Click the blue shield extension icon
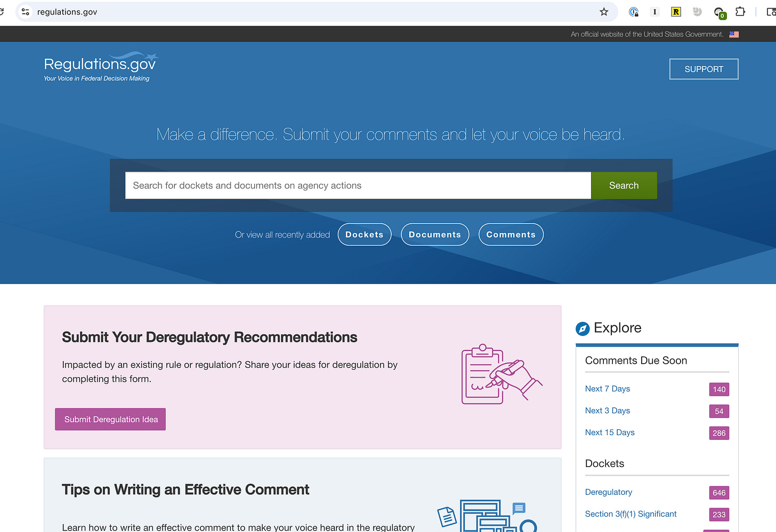Image resolution: width=776 pixels, height=532 pixels. pos(634,12)
